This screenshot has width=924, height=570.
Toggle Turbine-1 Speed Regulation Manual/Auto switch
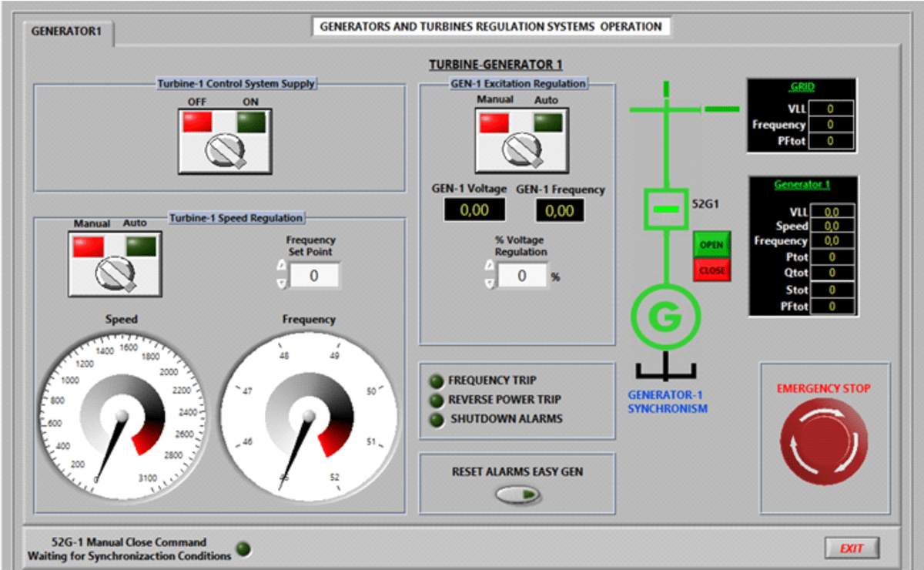tap(114, 263)
